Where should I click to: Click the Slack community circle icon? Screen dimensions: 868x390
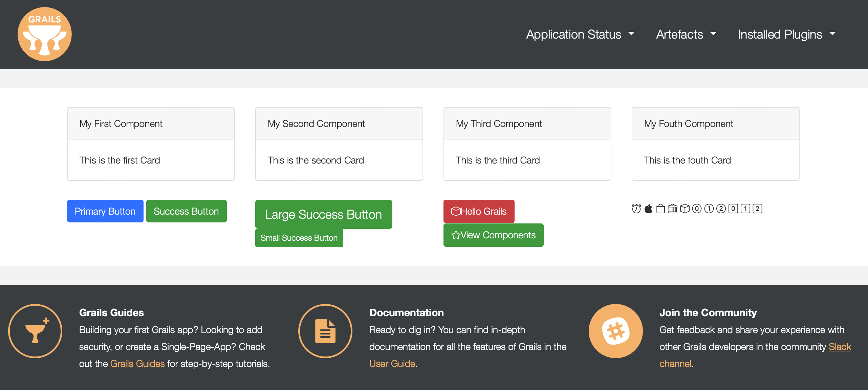(615, 331)
